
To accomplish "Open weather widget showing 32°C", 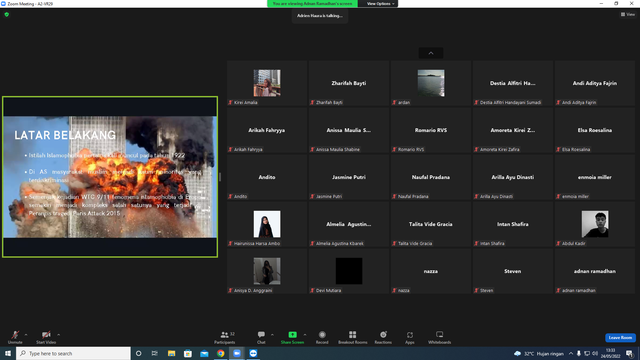I will click(539, 353).
